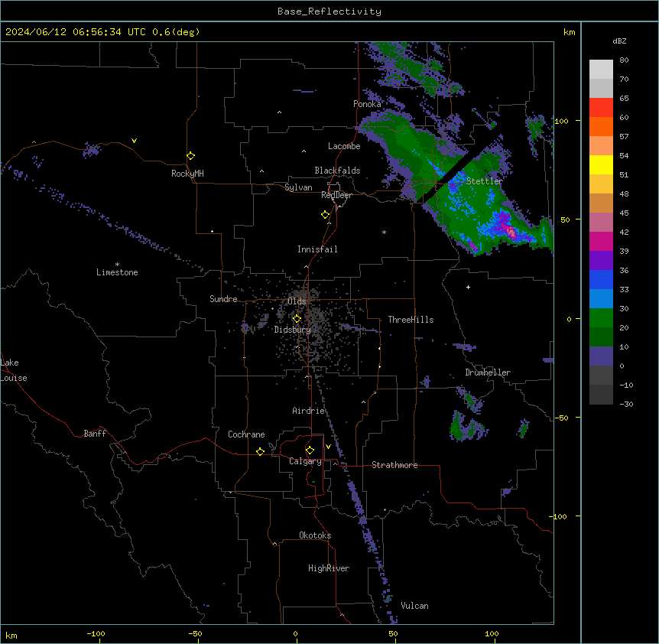Pick the red swatch in the dBZ legend

pyautogui.click(x=601, y=108)
